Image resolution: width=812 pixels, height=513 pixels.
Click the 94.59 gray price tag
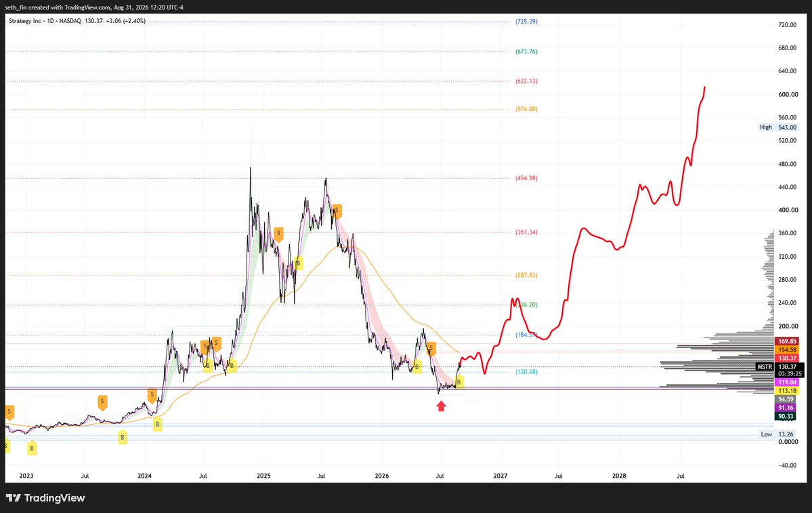786,400
